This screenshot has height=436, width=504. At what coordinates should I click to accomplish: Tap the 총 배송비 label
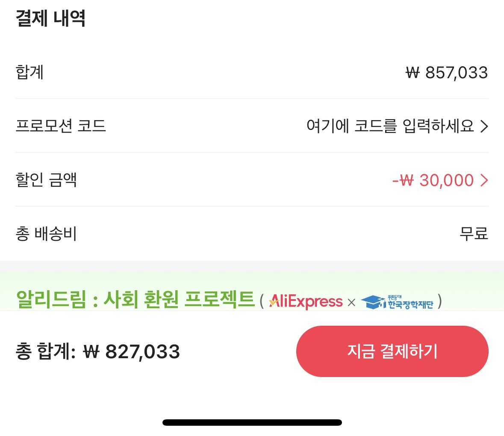(x=46, y=234)
